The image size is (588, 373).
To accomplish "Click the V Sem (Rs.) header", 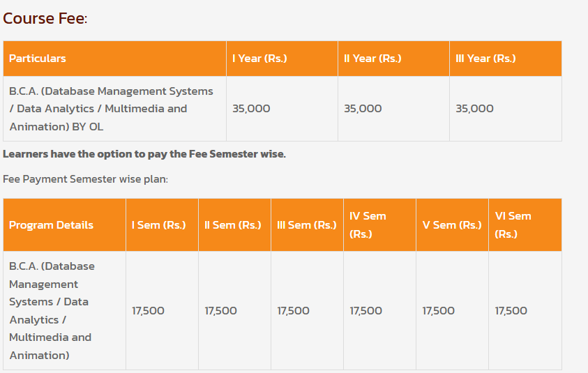I will [x=452, y=225].
